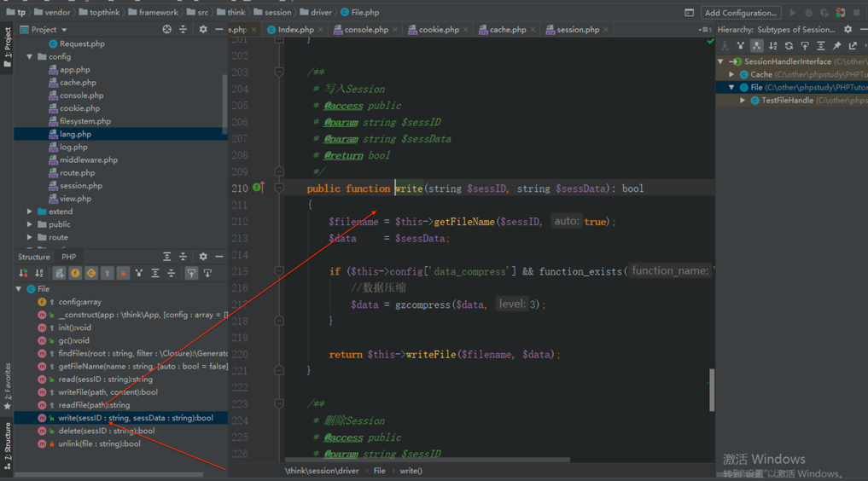Click the Debug bug icon
The height and width of the screenshot is (481, 868).
(809, 12)
